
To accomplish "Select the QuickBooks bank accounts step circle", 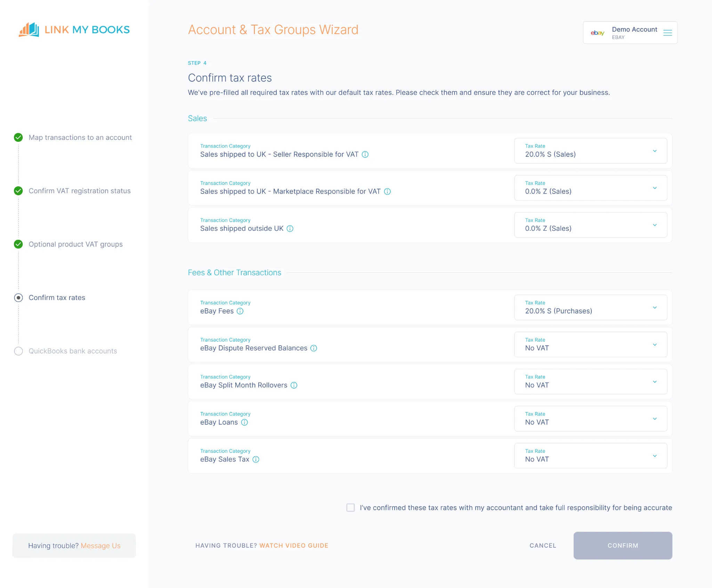I will coord(18,351).
